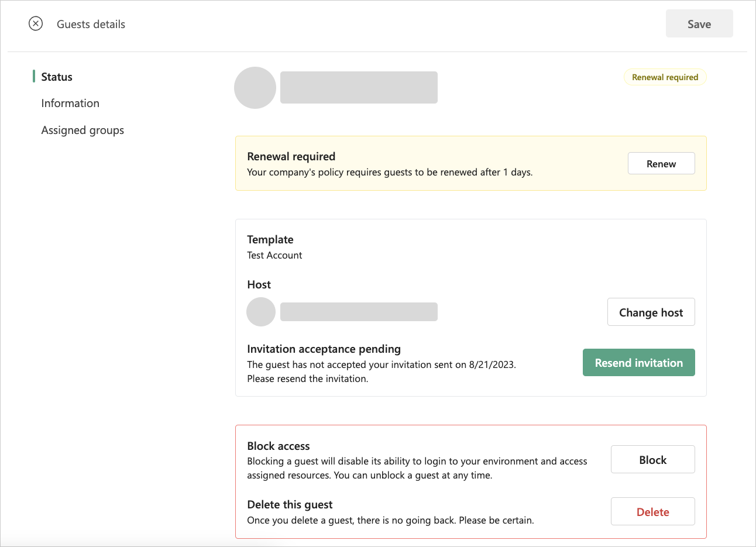Click the Invitation acceptance pending heading
This screenshot has width=756, height=547.
coord(324,349)
